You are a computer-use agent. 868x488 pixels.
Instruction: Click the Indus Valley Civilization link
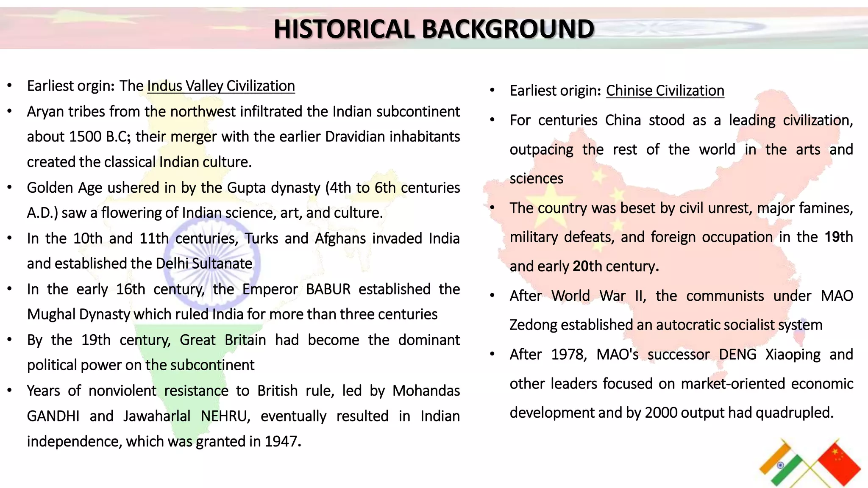221,86
